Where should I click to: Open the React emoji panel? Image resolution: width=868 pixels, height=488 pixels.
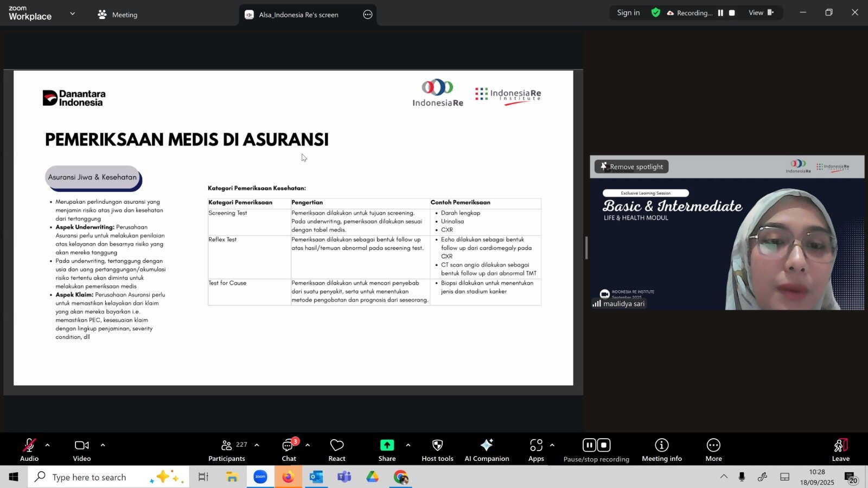(x=336, y=450)
